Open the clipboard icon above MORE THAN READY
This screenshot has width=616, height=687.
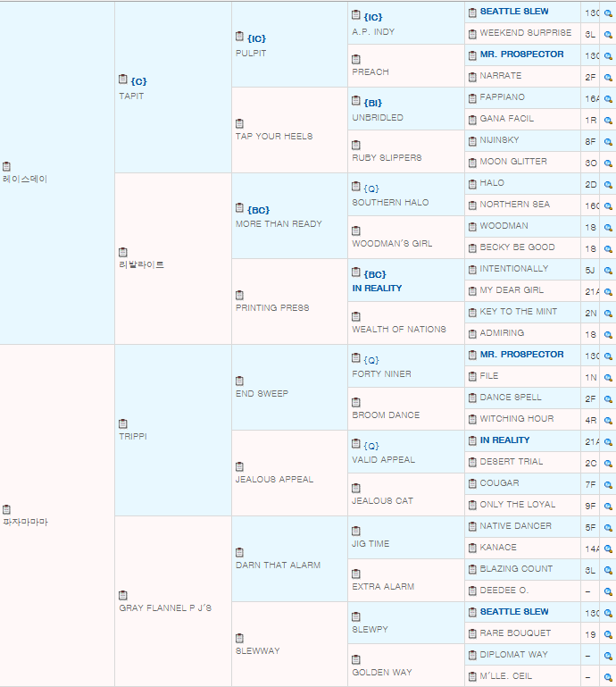tap(239, 207)
